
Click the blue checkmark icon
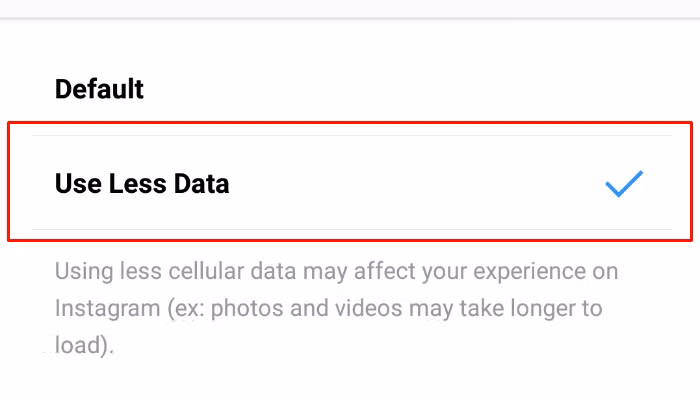point(624,184)
